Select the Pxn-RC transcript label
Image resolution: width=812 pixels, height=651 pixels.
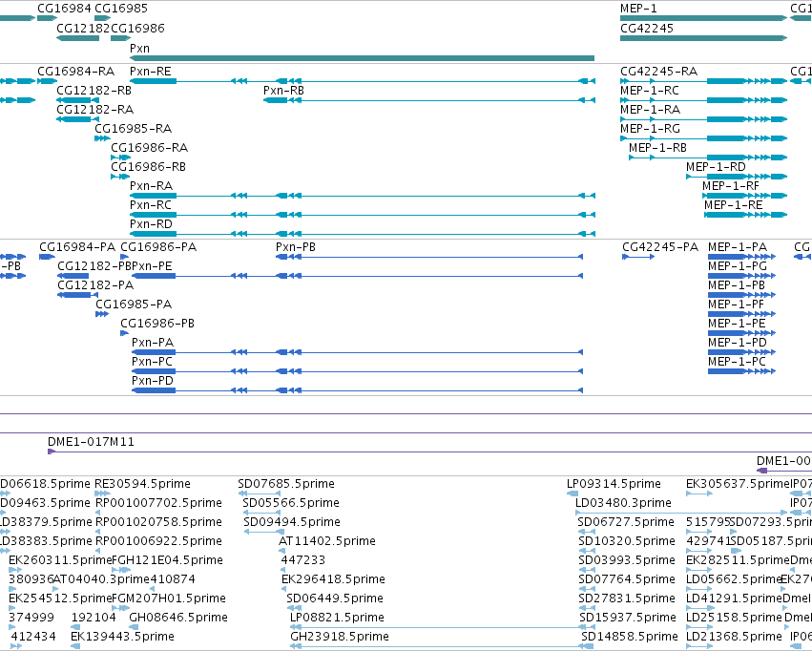pyautogui.click(x=150, y=205)
